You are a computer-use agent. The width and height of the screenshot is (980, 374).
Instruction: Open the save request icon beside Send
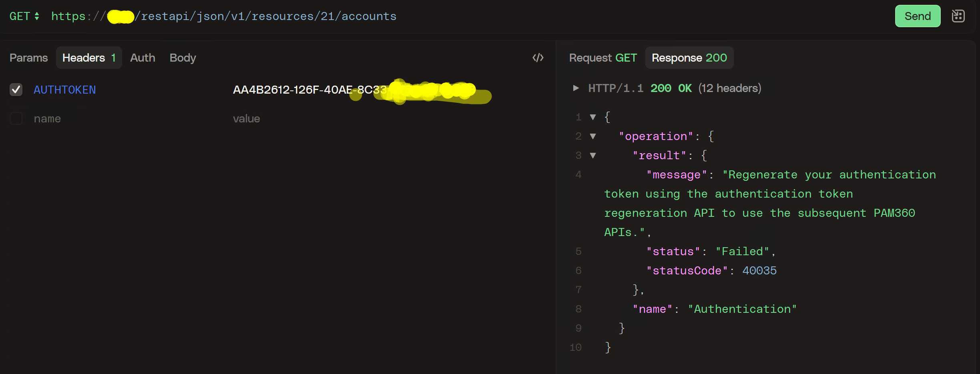(958, 16)
